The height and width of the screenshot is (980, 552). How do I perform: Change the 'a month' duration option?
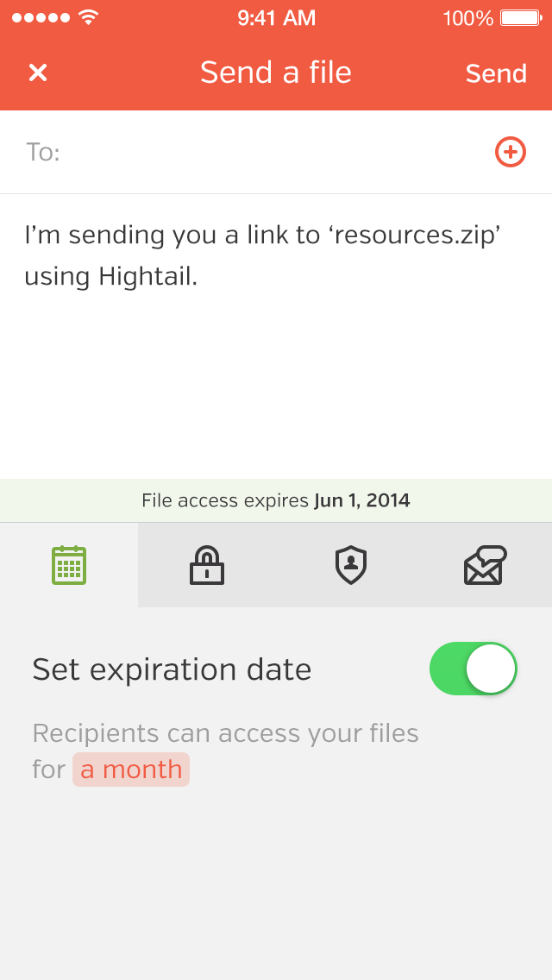130,770
